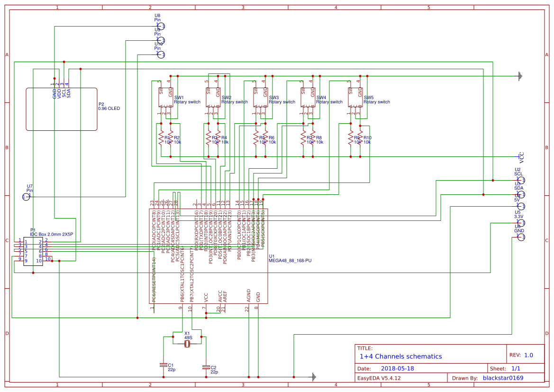Click the X1 49S crystal symbol
554x392 pixels.
coord(187,344)
